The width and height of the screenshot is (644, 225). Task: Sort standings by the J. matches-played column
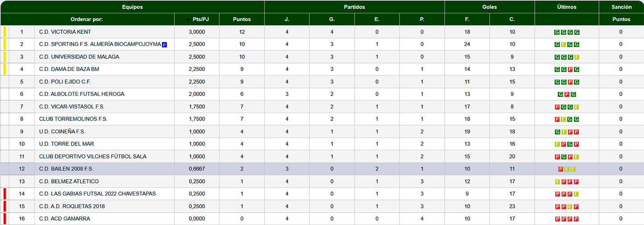287,19
